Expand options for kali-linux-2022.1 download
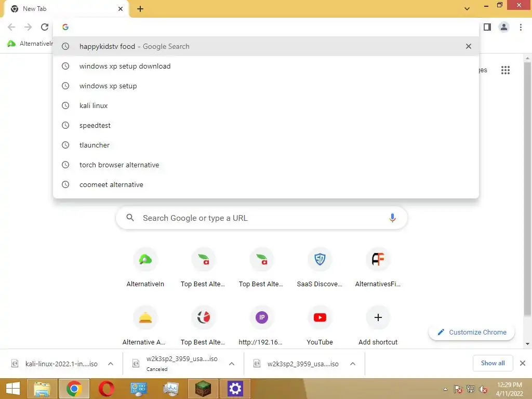This screenshot has height=399, width=532. click(111, 364)
